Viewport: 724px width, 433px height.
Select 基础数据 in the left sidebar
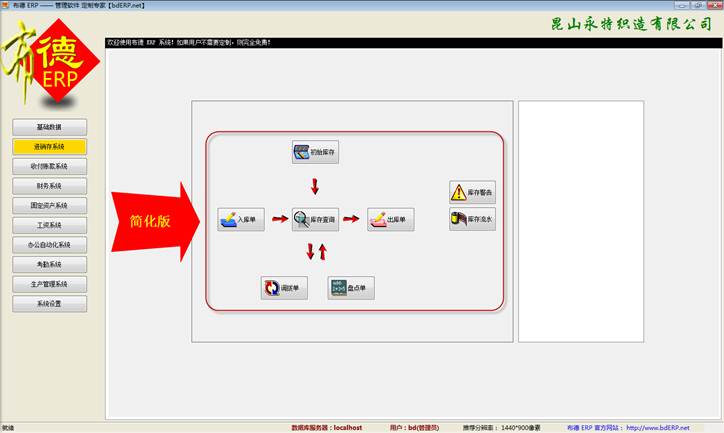pos(50,128)
